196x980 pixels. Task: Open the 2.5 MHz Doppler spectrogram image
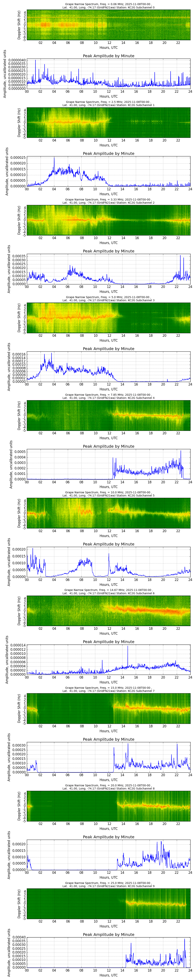108,122
